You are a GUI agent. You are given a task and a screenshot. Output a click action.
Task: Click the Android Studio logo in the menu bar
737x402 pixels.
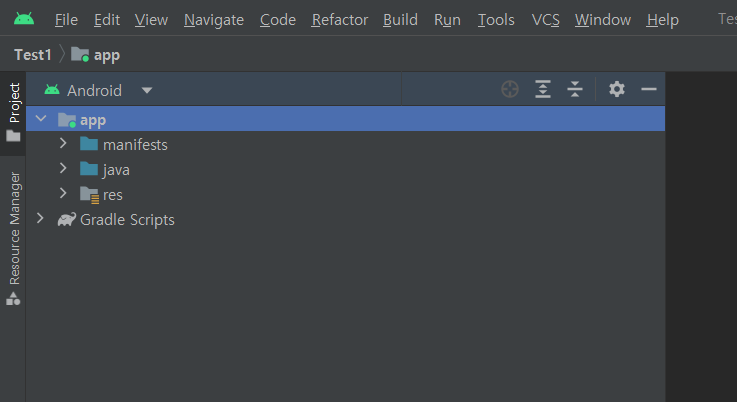pos(24,19)
